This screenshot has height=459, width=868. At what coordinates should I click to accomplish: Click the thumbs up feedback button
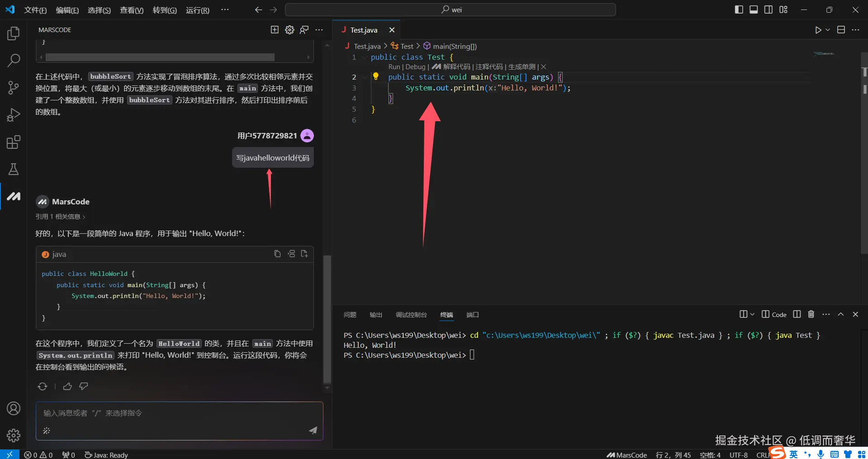(x=67, y=386)
